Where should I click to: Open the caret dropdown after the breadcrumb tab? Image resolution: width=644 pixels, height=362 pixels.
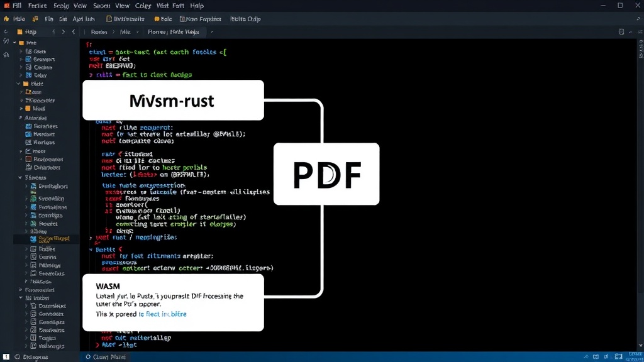[x=212, y=31]
